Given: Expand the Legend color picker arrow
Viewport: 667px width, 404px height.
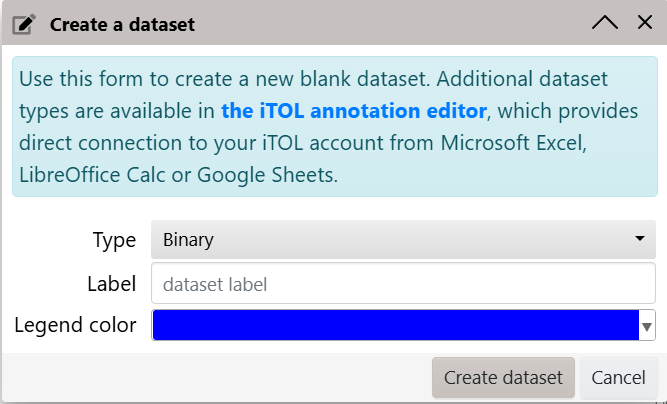Looking at the screenshot, I should pyautogui.click(x=647, y=326).
